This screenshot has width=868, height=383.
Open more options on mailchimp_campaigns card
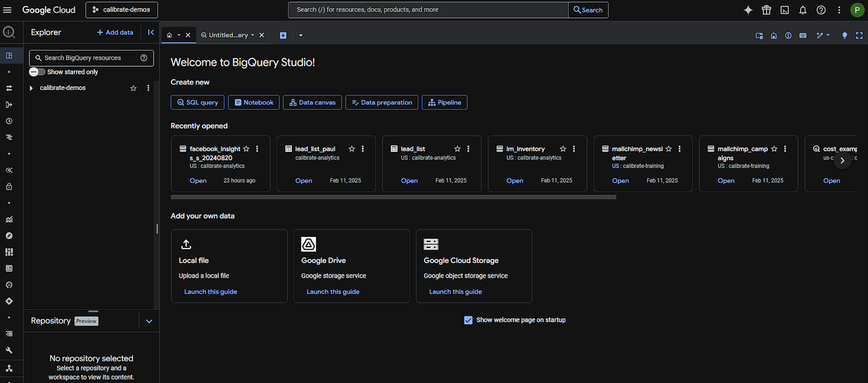coord(785,149)
